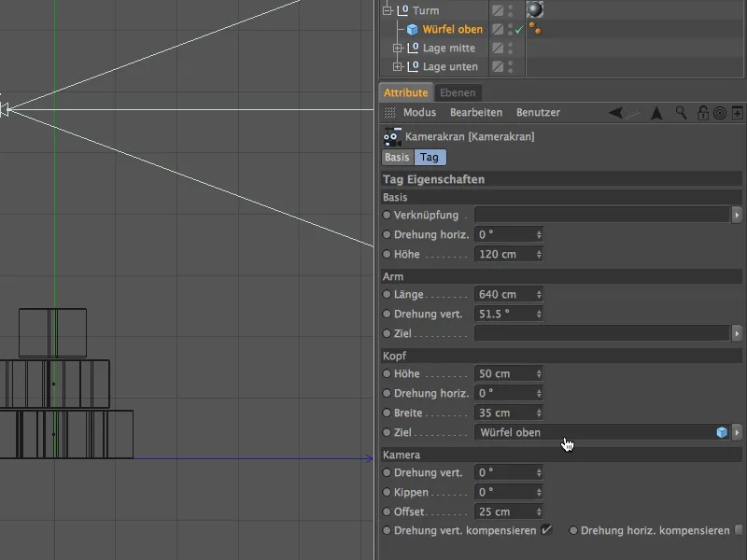Click stepper arrows of Basis Höhe 120 cm
This screenshot has height=560, width=747.
(x=539, y=254)
